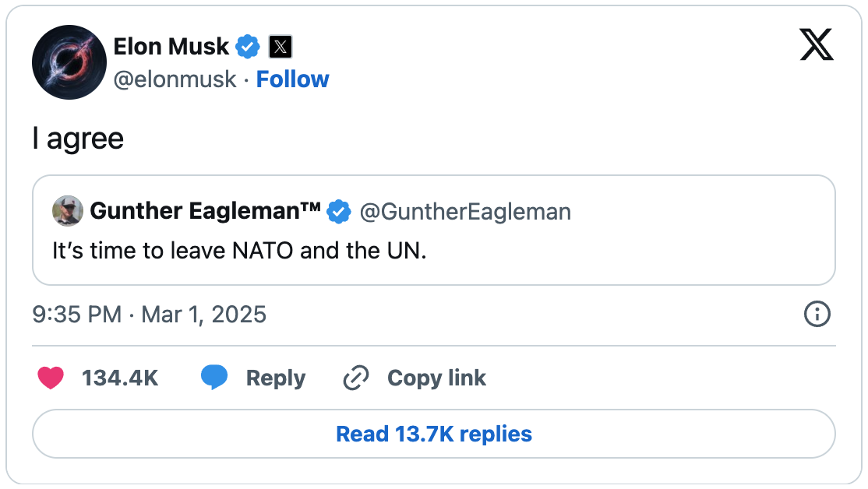The image size is (868, 489).
Task: Click the 134.4K likes count
Action: tap(120, 378)
